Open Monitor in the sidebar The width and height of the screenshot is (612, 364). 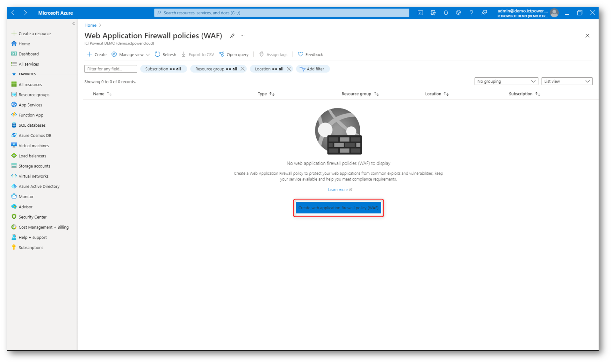(x=22, y=196)
